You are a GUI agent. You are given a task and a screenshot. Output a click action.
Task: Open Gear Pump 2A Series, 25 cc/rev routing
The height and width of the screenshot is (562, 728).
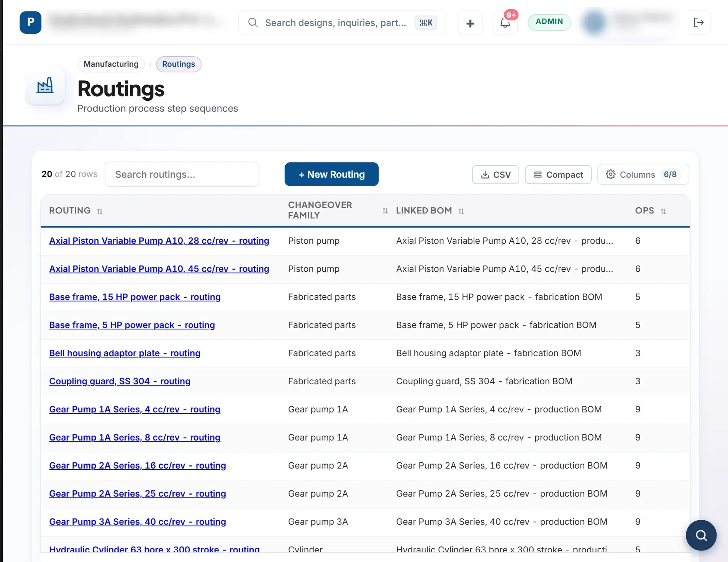[x=138, y=493]
